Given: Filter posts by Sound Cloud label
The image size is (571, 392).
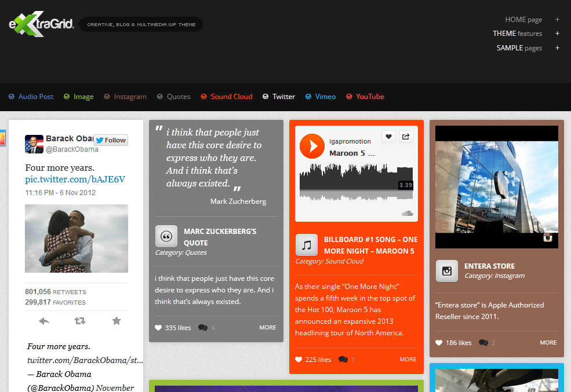Looking at the screenshot, I should tap(232, 96).
